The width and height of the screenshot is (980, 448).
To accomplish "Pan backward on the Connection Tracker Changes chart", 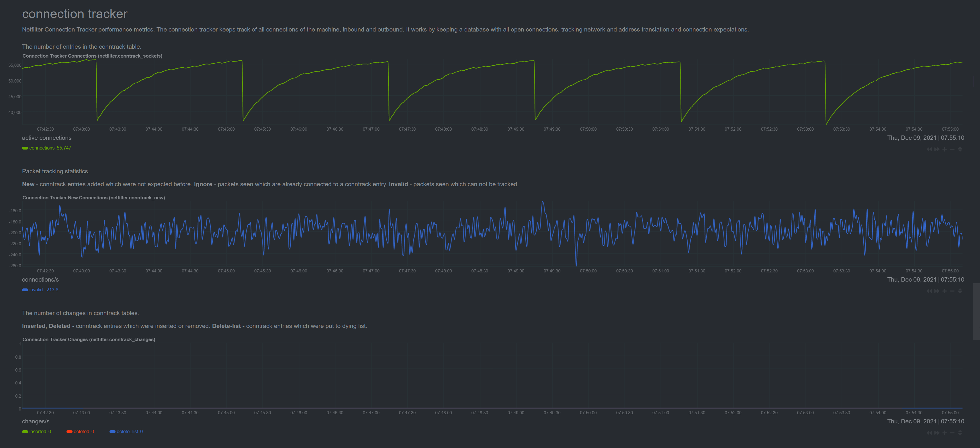I will click(929, 433).
